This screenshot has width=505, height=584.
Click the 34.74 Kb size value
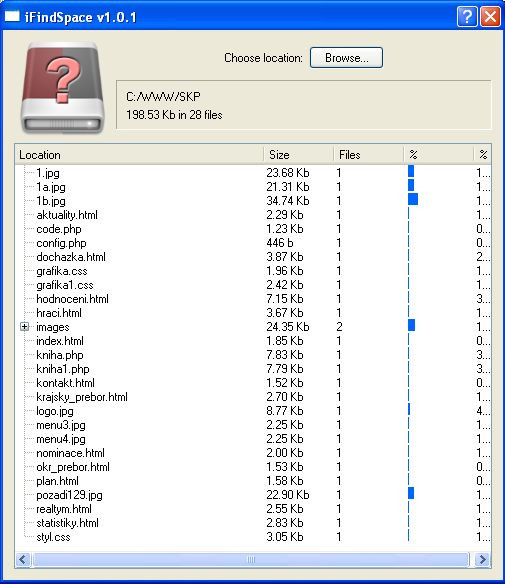pyautogui.click(x=288, y=201)
